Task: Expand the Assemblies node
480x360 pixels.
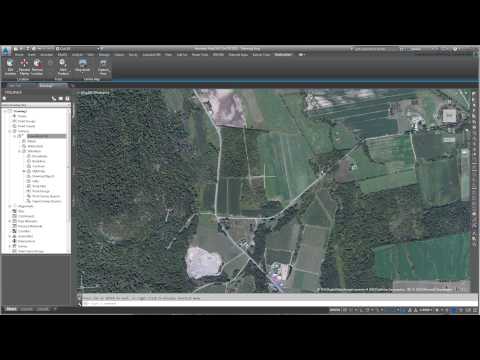Action: [x=10, y=236]
